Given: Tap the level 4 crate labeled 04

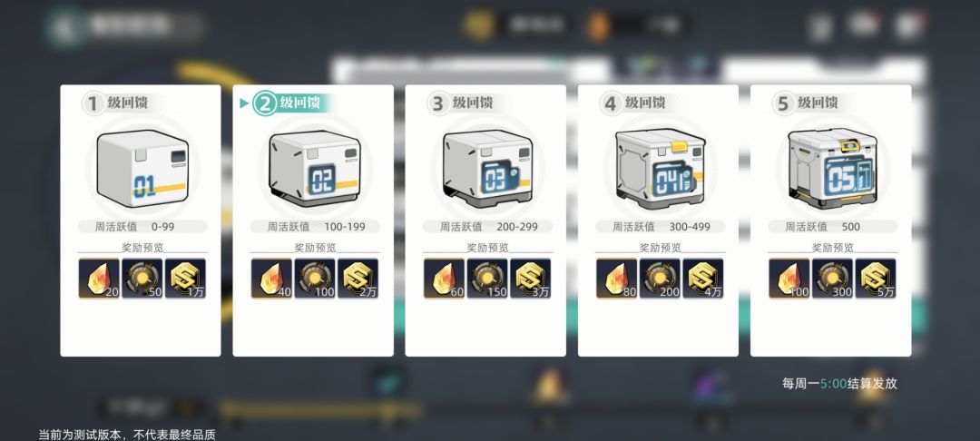Looking at the screenshot, I should click(x=660, y=169).
